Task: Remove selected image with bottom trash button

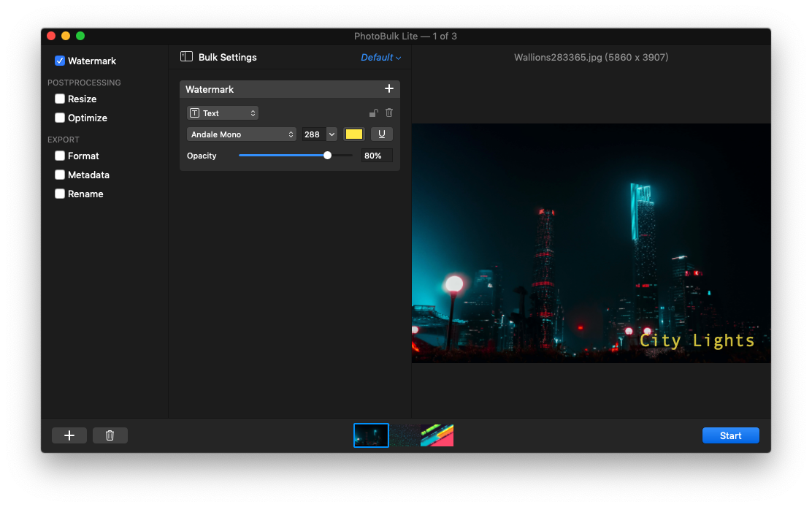Action: (x=110, y=435)
